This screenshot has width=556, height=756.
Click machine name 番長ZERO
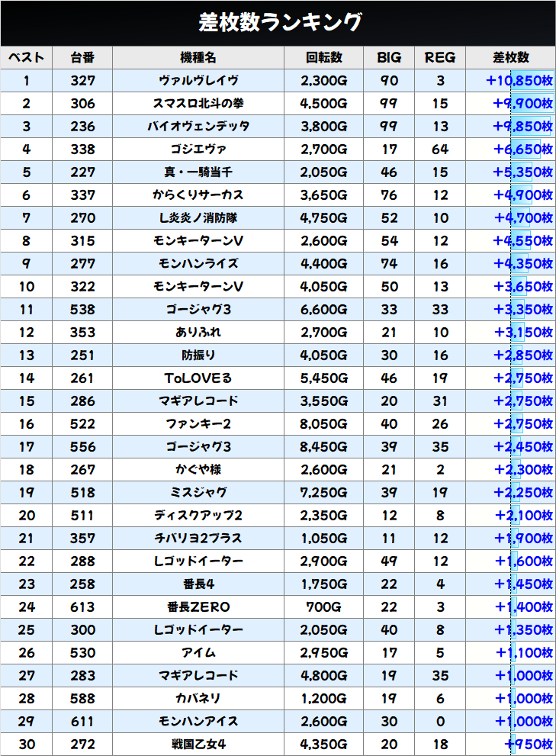pos(198,607)
